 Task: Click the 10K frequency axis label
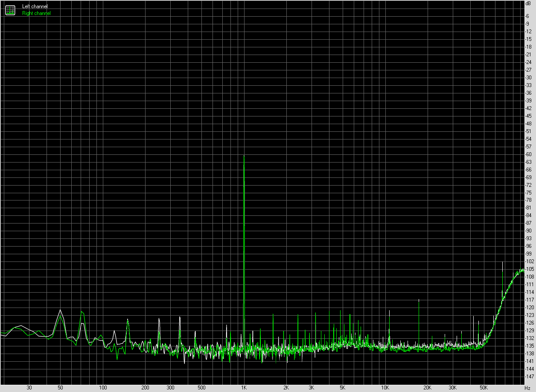[x=385, y=388]
